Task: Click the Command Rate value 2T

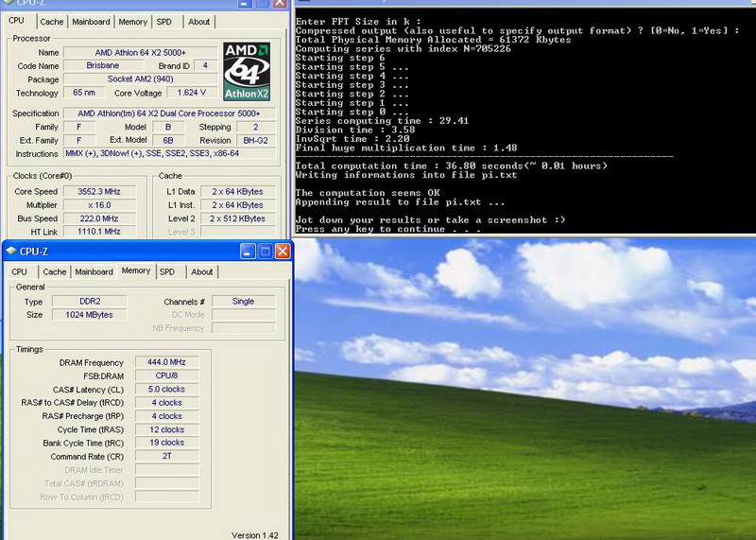Action: (167, 456)
